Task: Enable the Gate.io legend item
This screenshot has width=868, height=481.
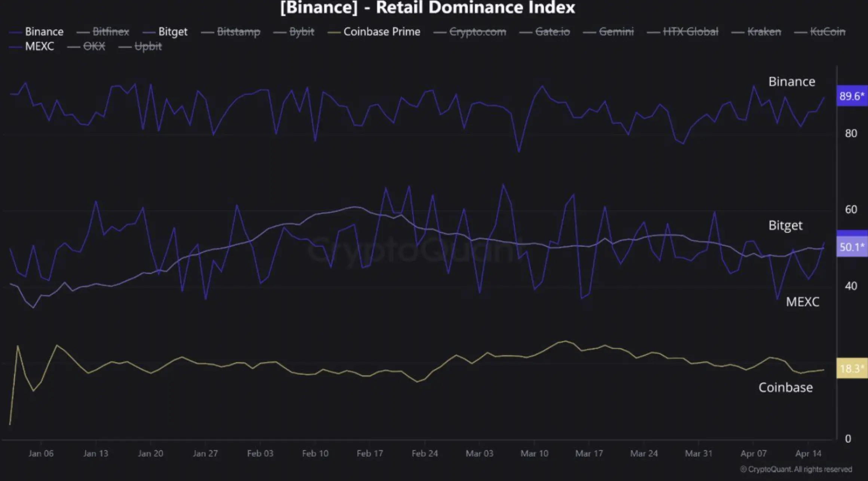Action: coord(552,32)
